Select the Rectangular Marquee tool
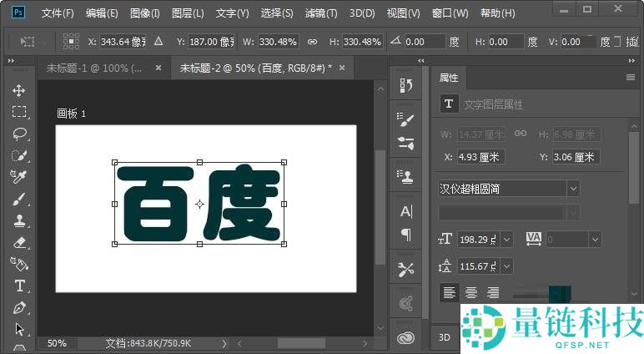Image resolution: width=644 pixels, height=354 pixels. click(x=18, y=112)
